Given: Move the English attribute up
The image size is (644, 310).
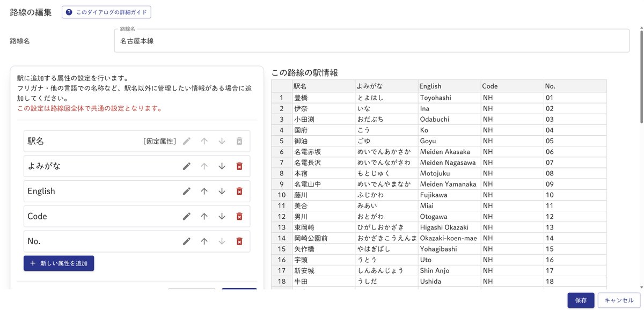Looking at the screenshot, I should click(x=204, y=191).
